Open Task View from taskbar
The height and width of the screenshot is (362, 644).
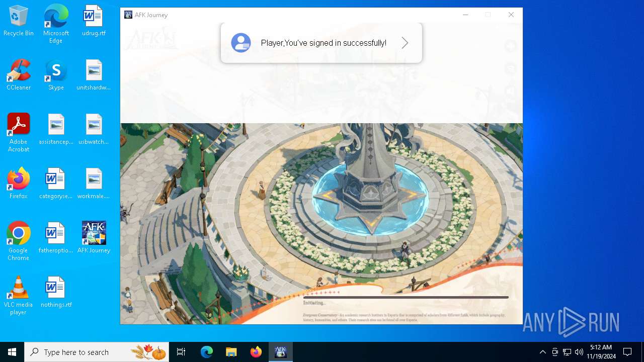181,352
